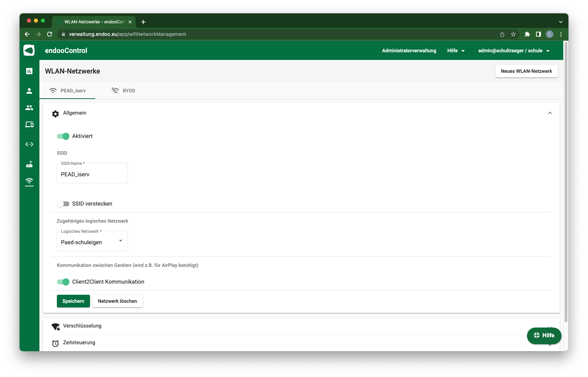
Task: Toggle SSID verstecken switch
Action: 63,204
